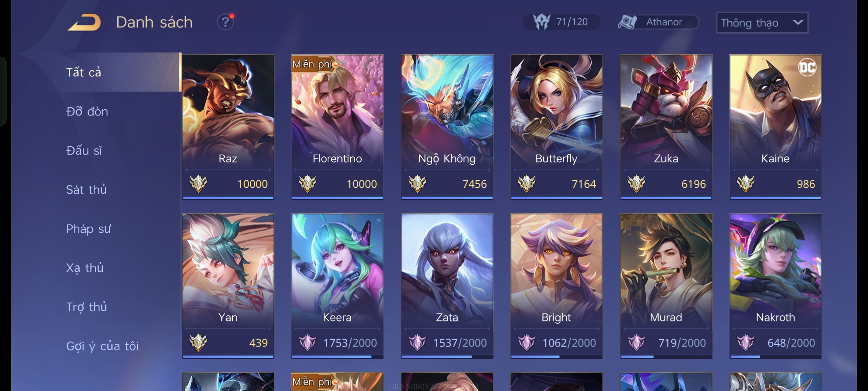Select the Butterfly hero card
This screenshot has width=868, height=391.
tap(556, 127)
